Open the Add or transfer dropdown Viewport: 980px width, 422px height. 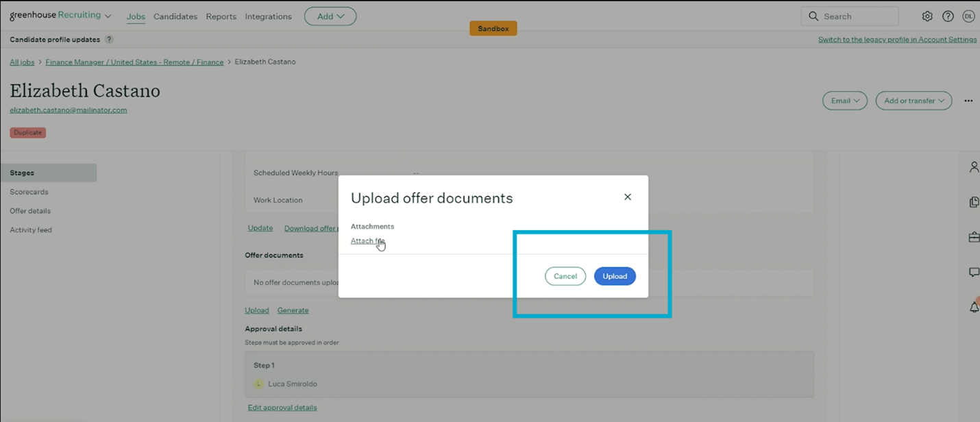pos(914,101)
